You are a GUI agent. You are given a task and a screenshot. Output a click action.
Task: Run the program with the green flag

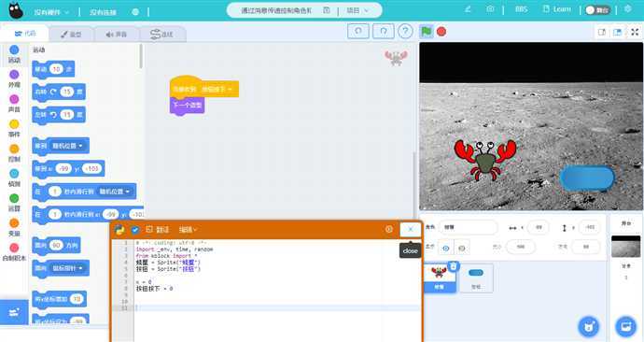point(427,31)
